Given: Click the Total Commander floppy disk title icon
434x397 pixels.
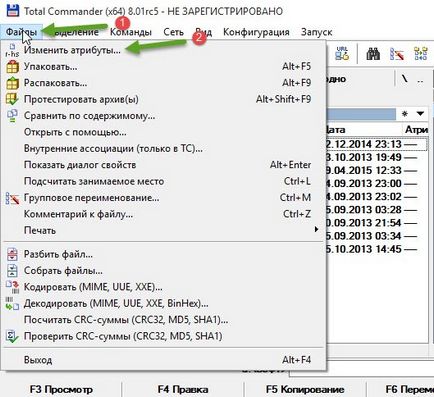Looking at the screenshot, I should (x=13, y=11).
